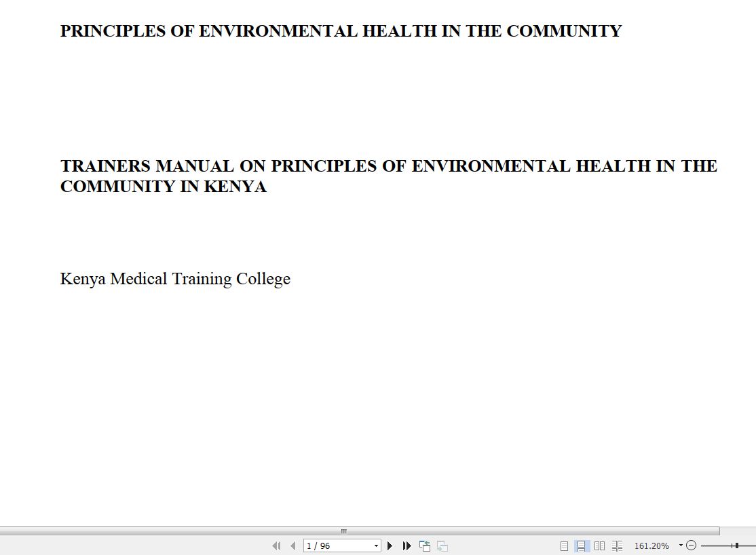Enable single page display mode
This screenshot has width=756, height=555.
pyautogui.click(x=563, y=546)
